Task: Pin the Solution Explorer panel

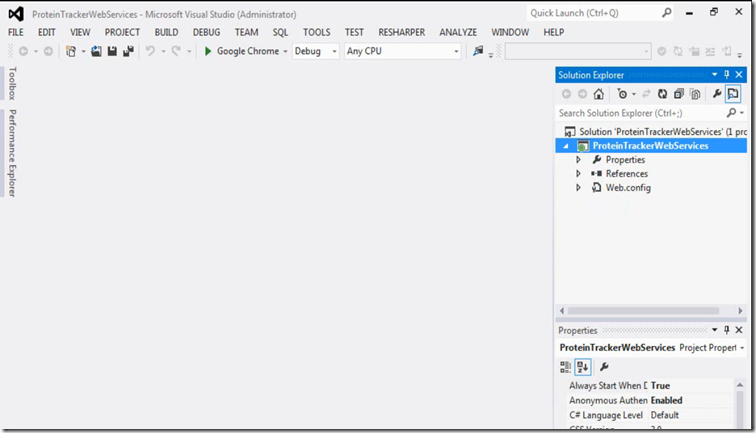Action: (727, 75)
